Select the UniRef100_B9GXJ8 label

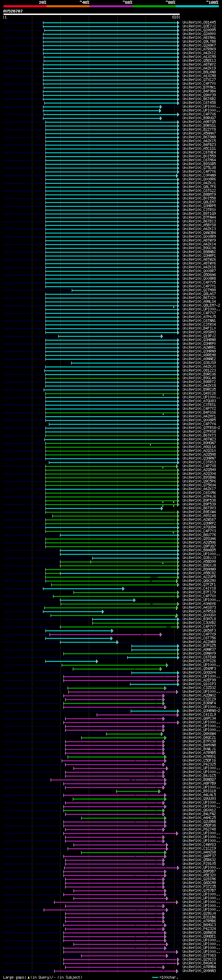199,565
